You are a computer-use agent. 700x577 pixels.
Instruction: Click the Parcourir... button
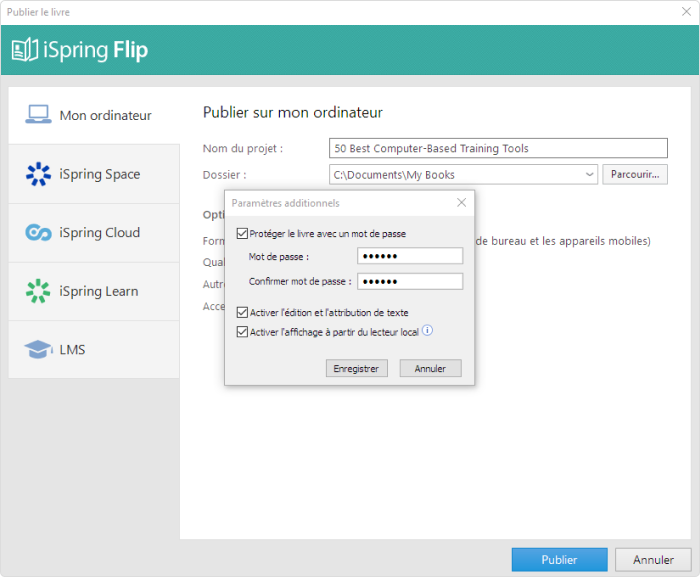[x=635, y=174]
